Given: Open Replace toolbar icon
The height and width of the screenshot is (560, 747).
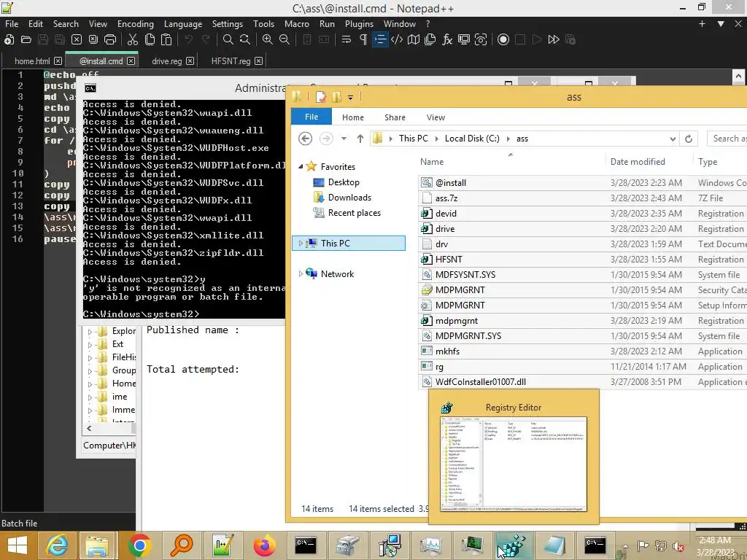Looking at the screenshot, I should click(245, 39).
